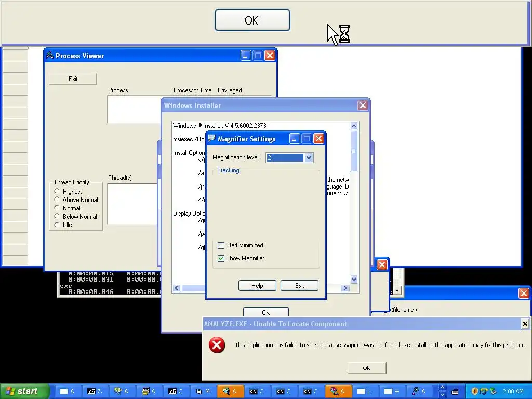
Task: Click the 'Windows ® Installer. V 4.5.6002.23731' text
Action: tap(221, 126)
